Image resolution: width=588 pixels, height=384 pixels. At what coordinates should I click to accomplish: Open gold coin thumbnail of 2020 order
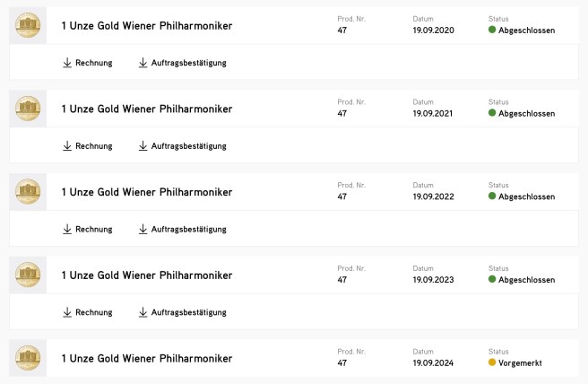point(28,26)
